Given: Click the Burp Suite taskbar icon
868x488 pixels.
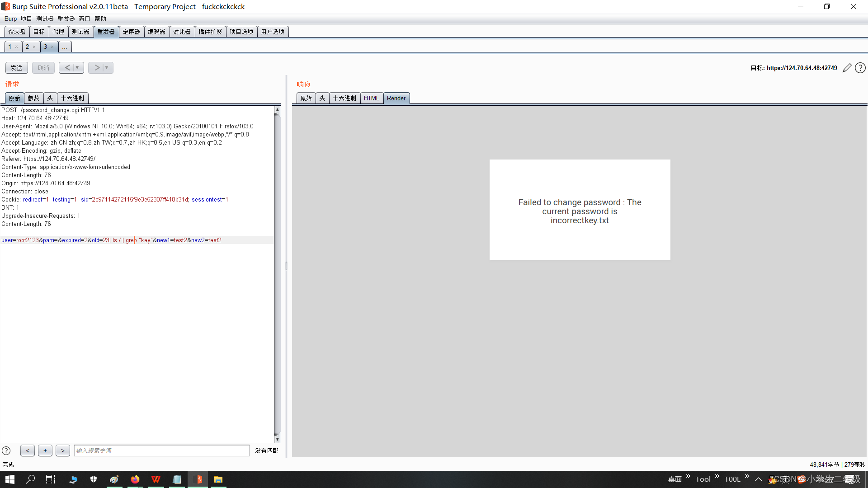Looking at the screenshot, I should coord(198,479).
